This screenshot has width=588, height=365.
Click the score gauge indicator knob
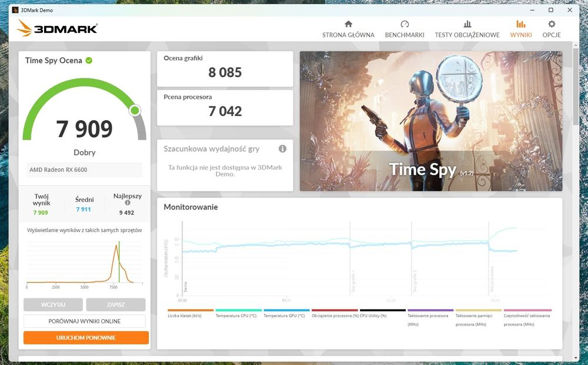click(135, 110)
